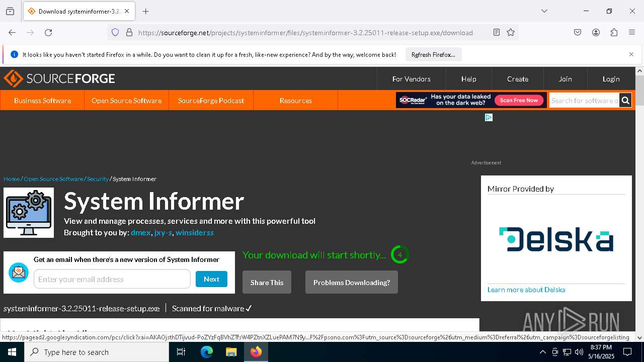
Task: Open the Firefox application menu
Action: coord(632,32)
